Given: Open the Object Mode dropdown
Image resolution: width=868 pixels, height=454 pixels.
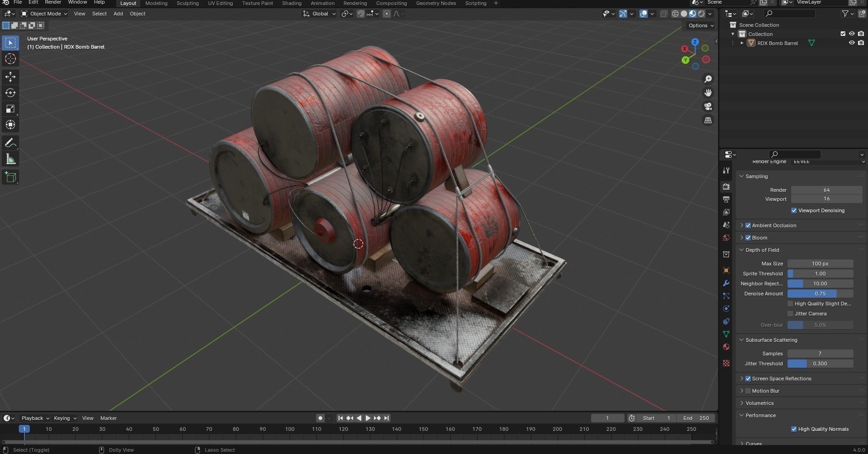Looking at the screenshot, I should click(x=44, y=14).
